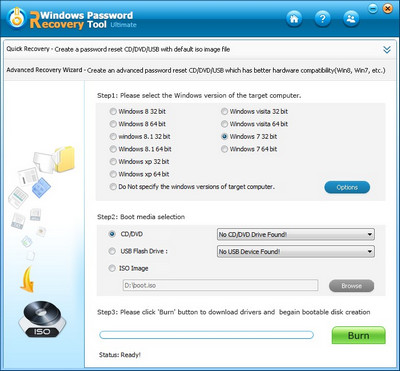The height and width of the screenshot is (371, 400).
Task: Open the Help question mark icon
Action: click(x=322, y=19)
